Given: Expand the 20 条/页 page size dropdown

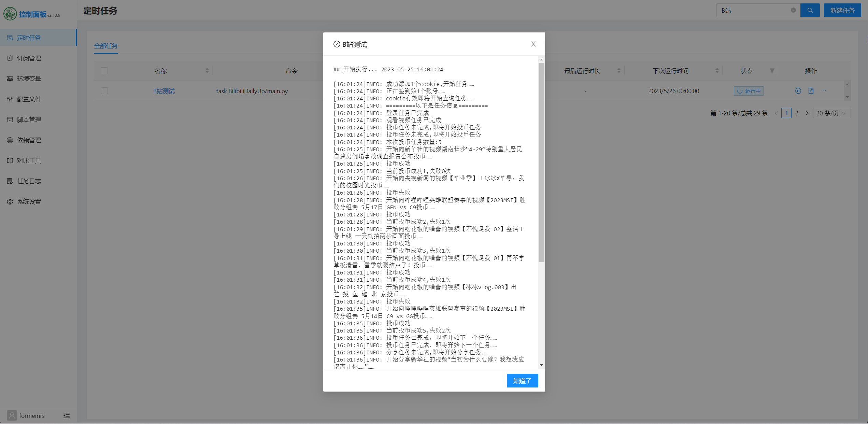Looking at the screenshot, I should click(831, 113).
